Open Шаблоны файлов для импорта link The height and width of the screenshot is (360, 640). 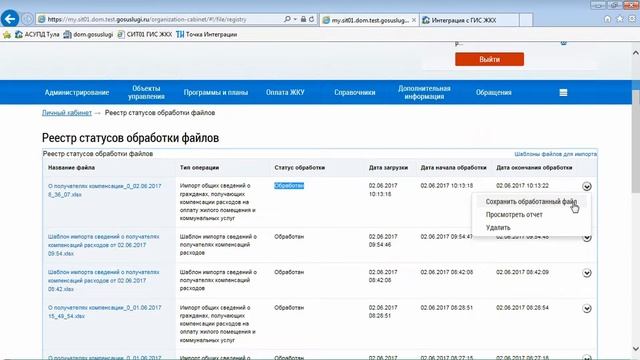556,154
